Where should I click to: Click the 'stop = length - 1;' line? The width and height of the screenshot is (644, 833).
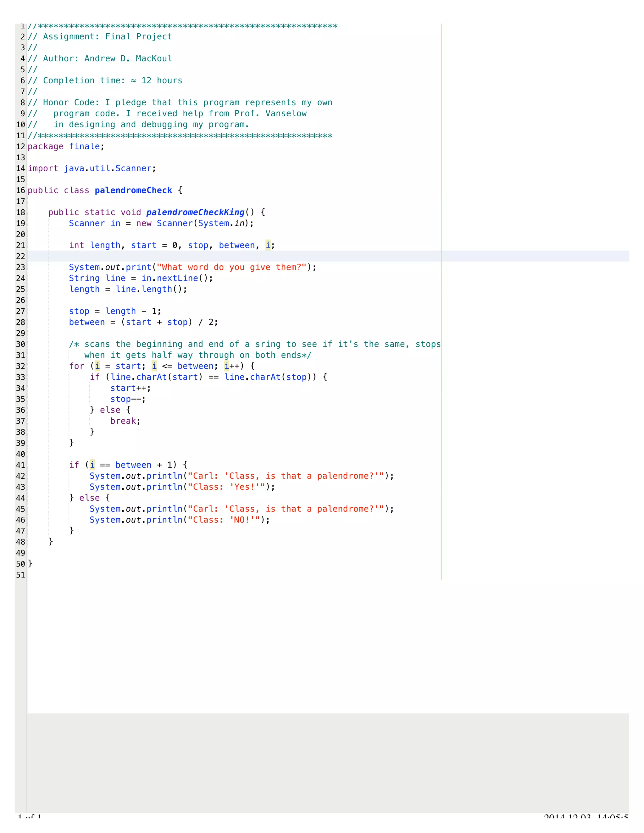[x=115, y=311]
